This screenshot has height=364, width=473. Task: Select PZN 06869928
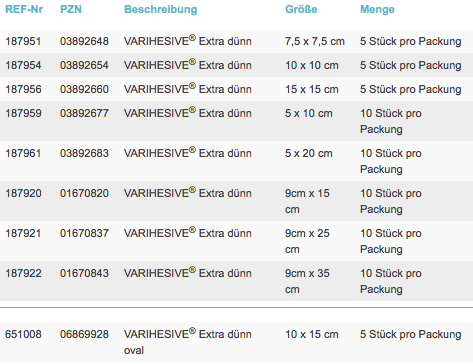point(84,334)
